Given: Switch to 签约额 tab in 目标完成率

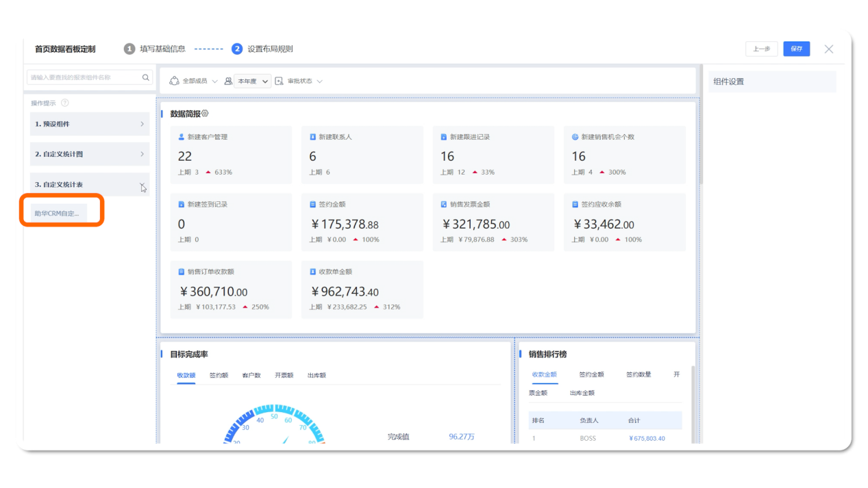Looking at the screenshot, I should [x=219, y=375].
